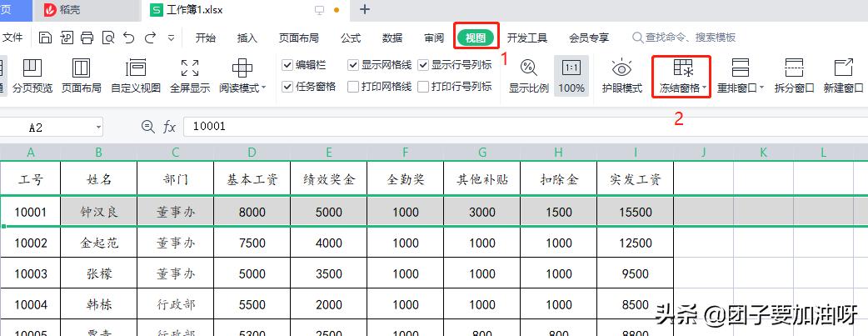
Task: Click formula bar containing 10001
Action: tap(526, 127)
